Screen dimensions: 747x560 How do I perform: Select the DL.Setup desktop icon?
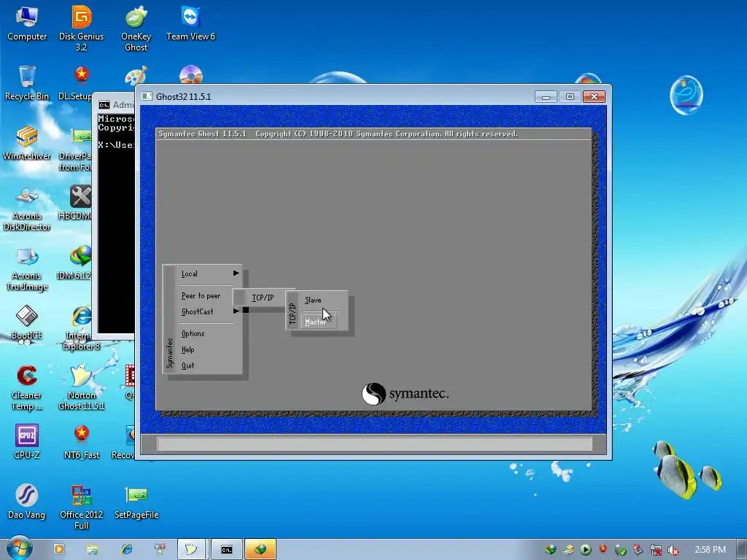click(76, 83)
